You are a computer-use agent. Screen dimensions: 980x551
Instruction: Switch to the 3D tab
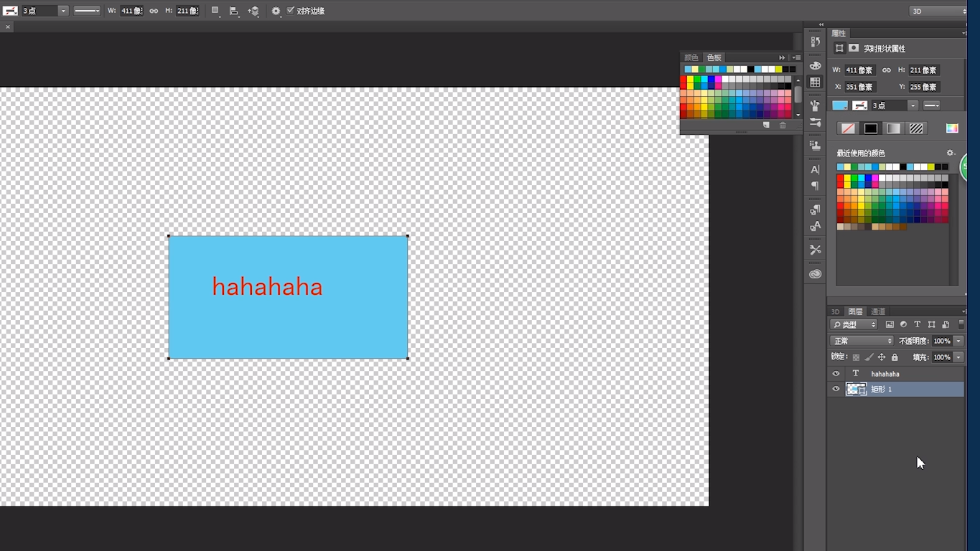point(835,311)
